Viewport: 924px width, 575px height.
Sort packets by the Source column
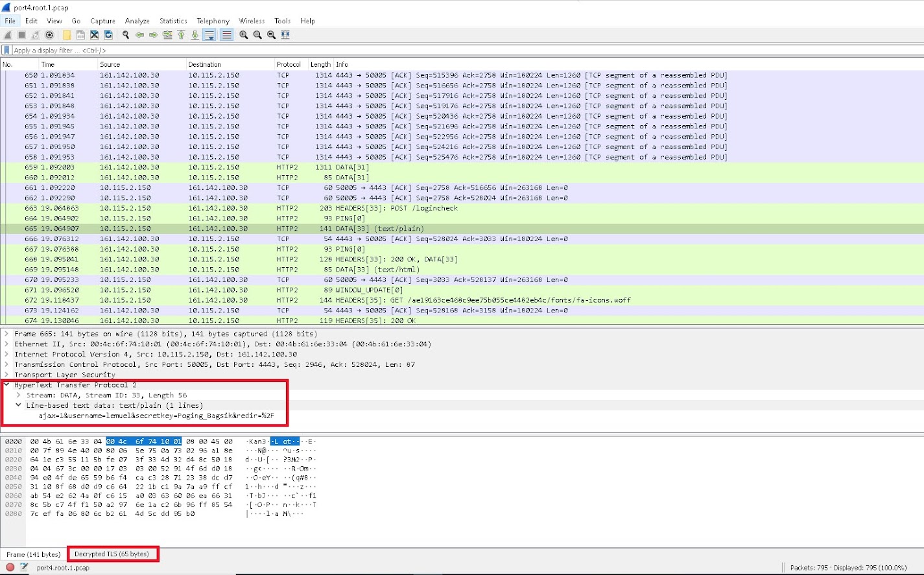141,64
